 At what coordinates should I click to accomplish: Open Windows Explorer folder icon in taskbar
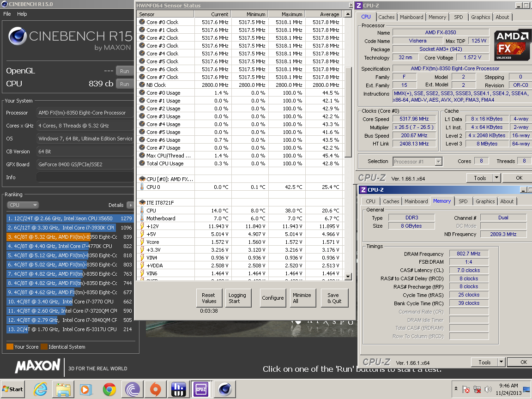[63, 389]
